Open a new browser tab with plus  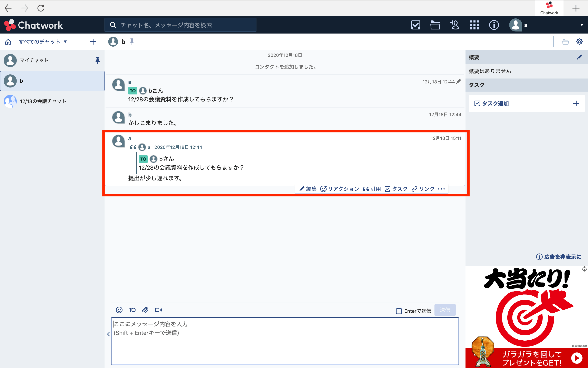[576, 8]
